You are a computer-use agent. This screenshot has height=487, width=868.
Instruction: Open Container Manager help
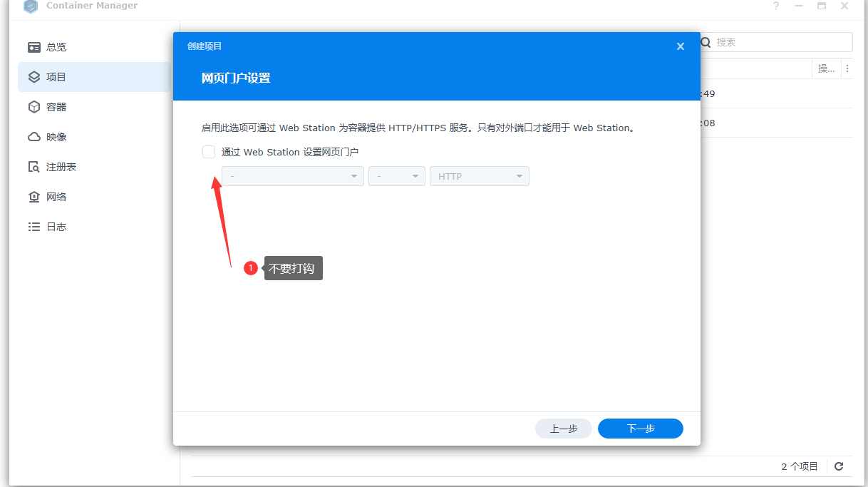[x=776, y=6]
